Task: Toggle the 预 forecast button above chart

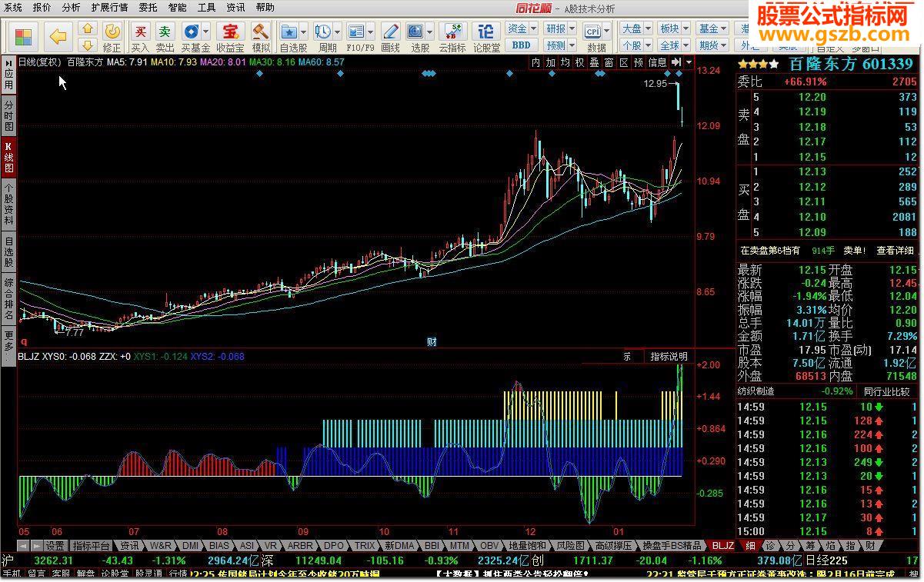Action: 638,62
